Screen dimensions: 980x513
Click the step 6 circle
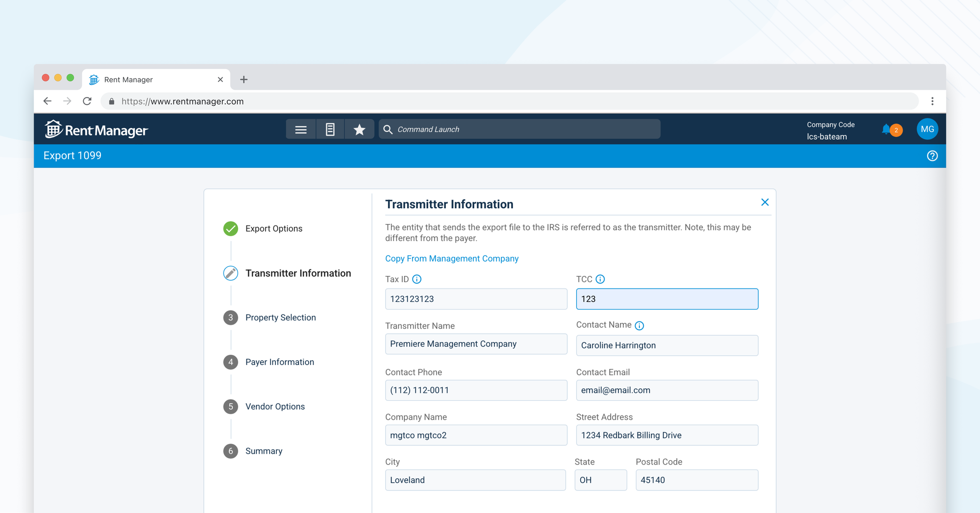pos(231,451)
